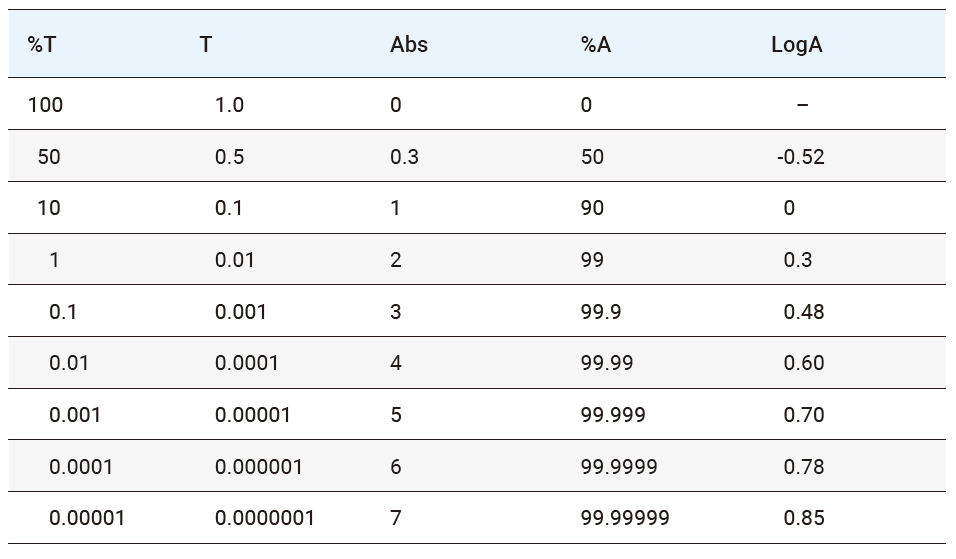Click the LogA dash cell in first row
Screen dimensions: 956x559
point(803,105)
